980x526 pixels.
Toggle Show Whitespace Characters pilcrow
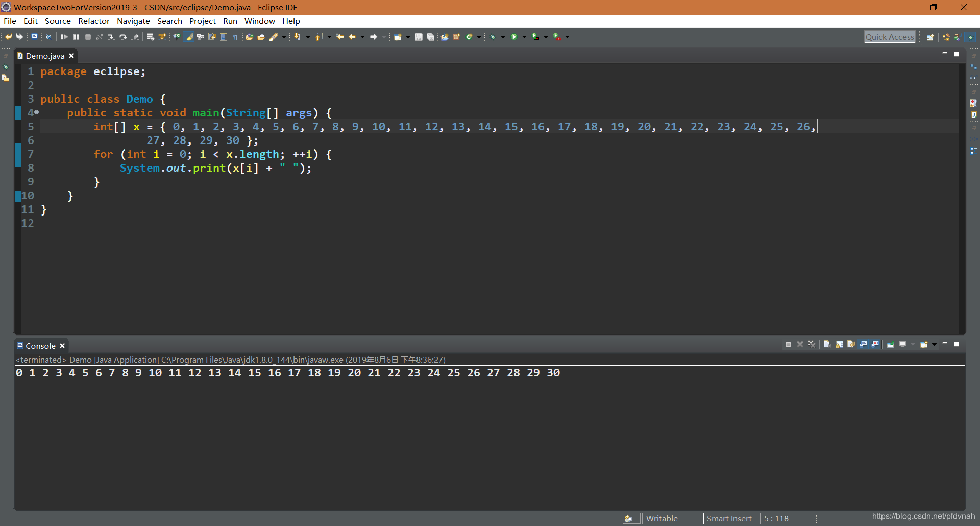[x=235, y=37]
